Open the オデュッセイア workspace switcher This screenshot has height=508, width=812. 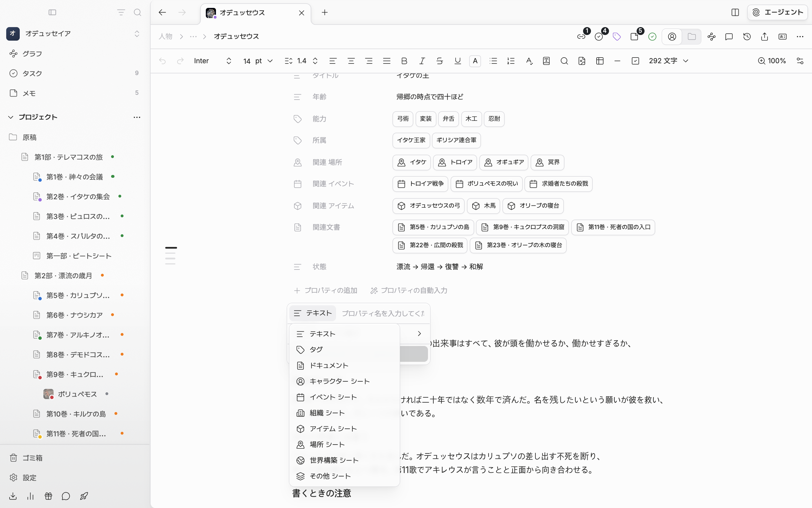point(74,33)
